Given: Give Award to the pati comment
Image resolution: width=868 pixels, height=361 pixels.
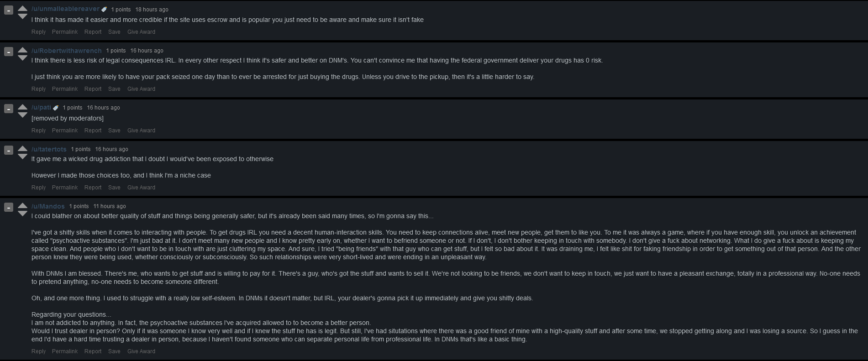Looking at the screenshot, I should coord(141,131).
